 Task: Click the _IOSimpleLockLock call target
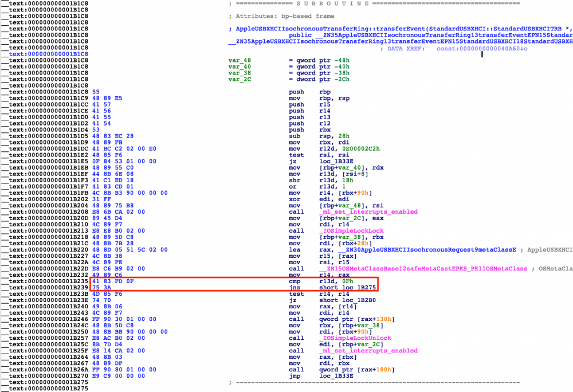coord(352,231)
